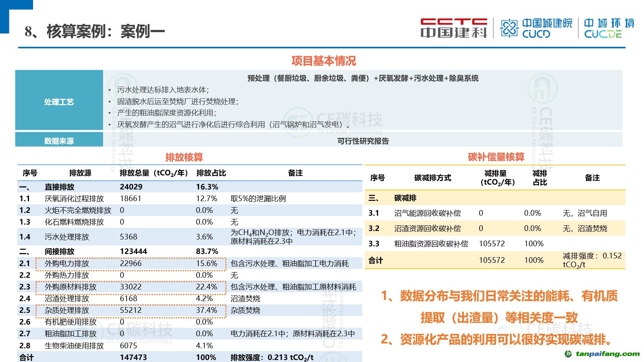Select the 排放核算 section title

(x=184, y=157)
